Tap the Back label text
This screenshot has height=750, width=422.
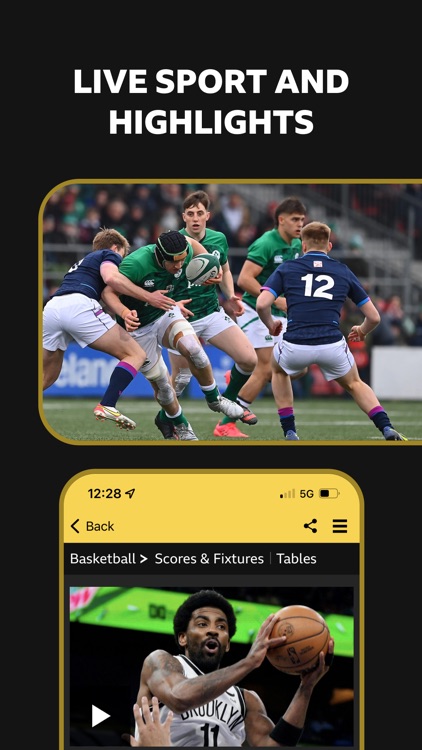pos(100,526)
